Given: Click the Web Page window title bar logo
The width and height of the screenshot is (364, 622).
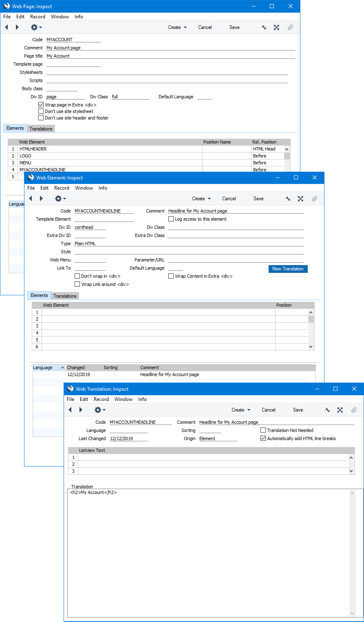Looking at the screenshot, I should (x=7, y=7).
